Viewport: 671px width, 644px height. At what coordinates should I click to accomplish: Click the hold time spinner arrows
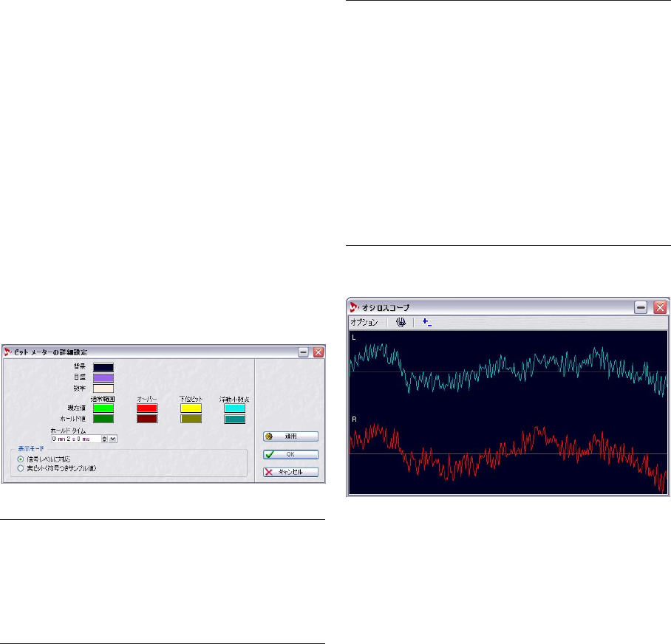104,439
